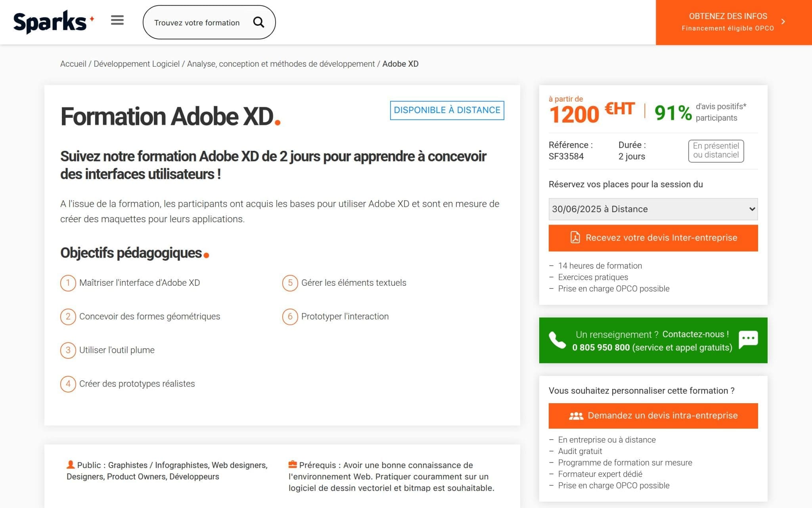Click the magnifying glass search icon
The height and width of the screenshot is (508, 812).
(x=259, y=22)
